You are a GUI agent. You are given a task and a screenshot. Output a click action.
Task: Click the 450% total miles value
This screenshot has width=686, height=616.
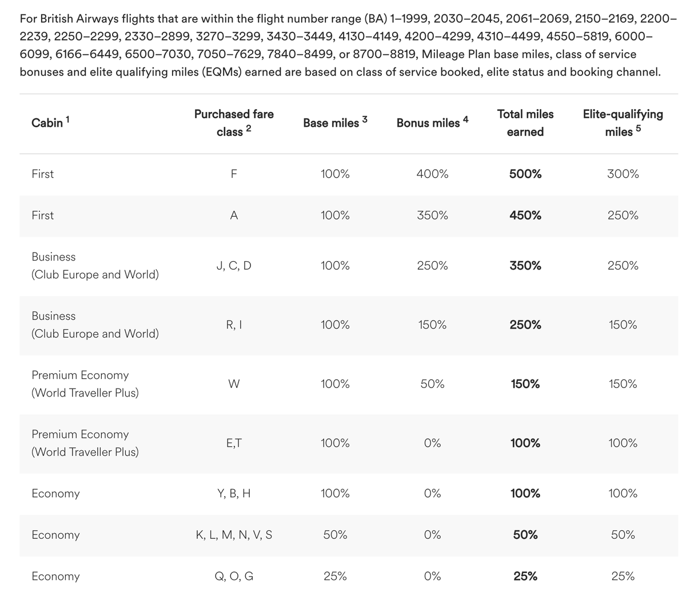coord(525,215)
